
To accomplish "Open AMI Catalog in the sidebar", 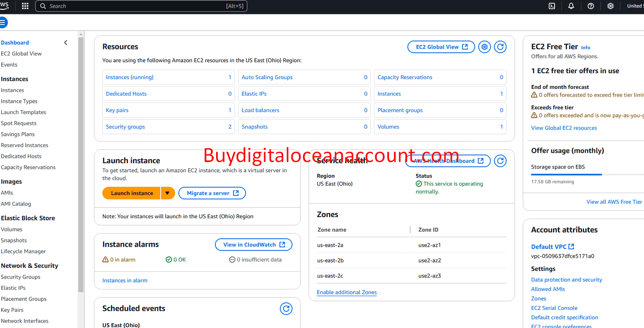I will [16, 204].
